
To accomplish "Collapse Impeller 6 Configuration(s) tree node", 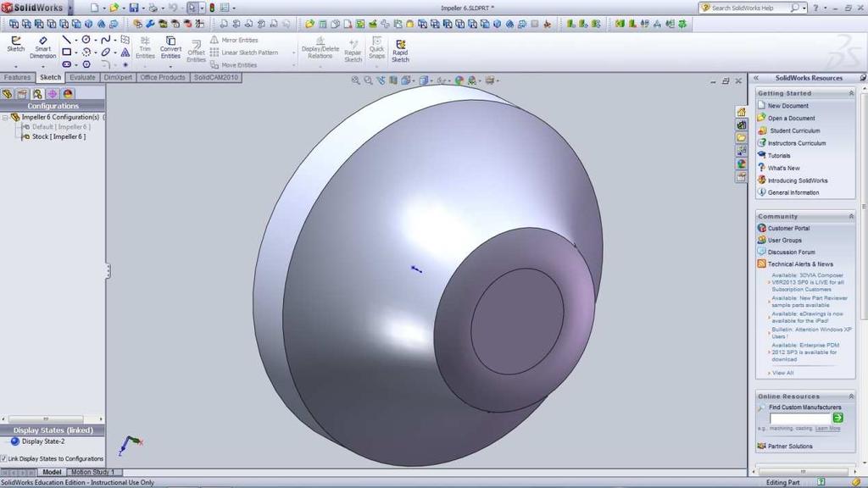I will coord(5,117).
